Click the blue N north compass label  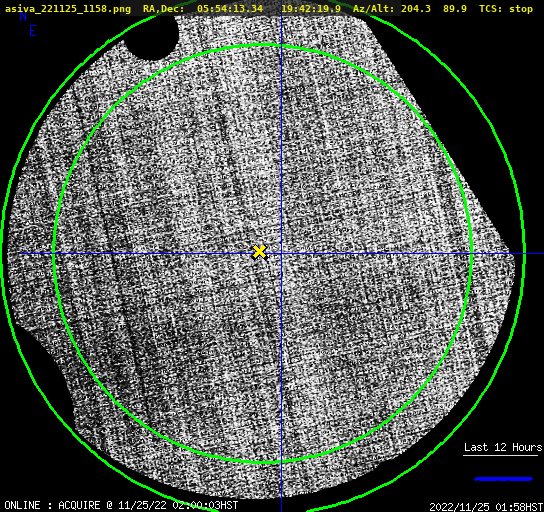point(23,17)
